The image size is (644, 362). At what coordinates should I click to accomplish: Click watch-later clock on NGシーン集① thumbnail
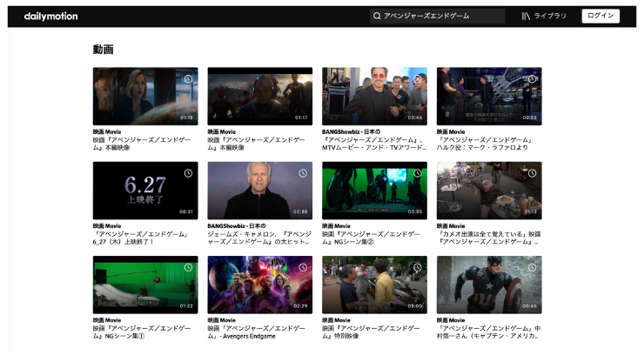click(188, 267)
